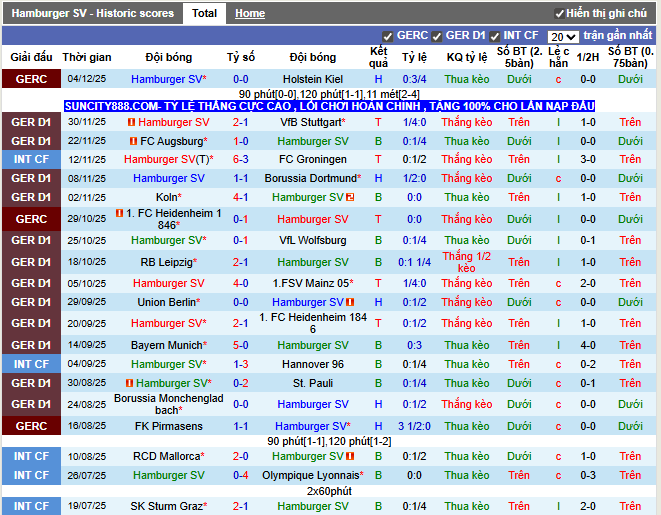This screenshot has height=515, width=661.
Task: Open RCD Mallorca team name
Action: (x=169, y=456)
